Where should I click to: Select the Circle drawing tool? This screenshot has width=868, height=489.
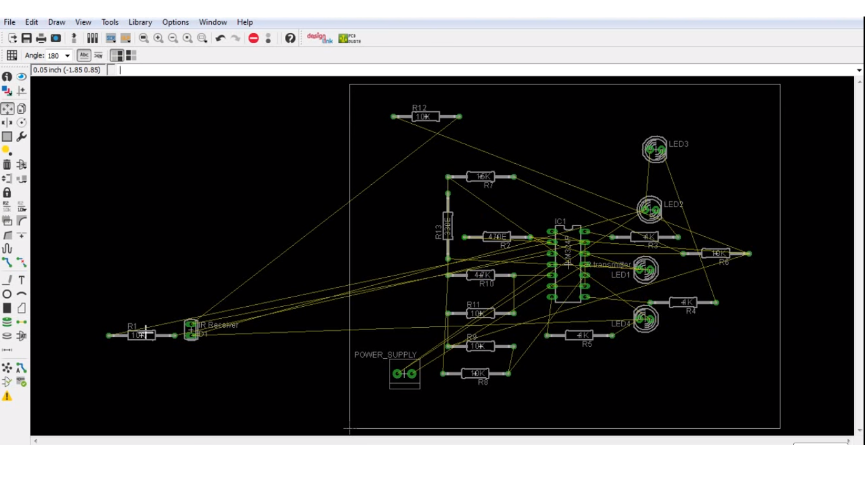pyautogui.click(x=7, y=294)
